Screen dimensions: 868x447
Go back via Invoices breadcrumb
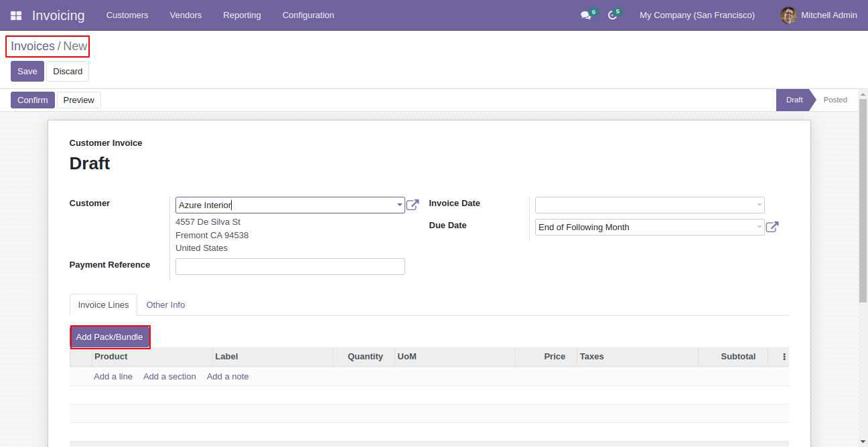click(33, 46)
